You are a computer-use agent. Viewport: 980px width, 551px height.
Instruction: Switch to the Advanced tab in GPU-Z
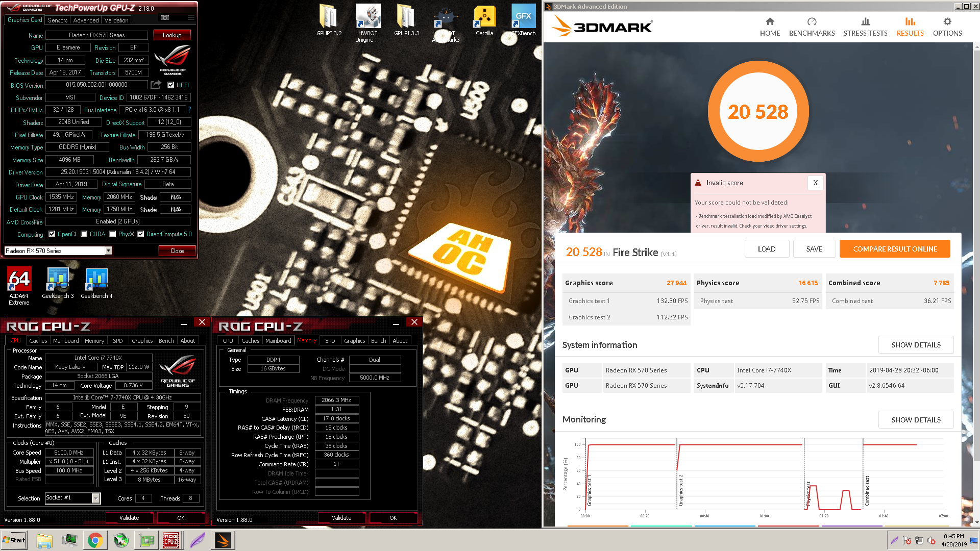point(86,20)
